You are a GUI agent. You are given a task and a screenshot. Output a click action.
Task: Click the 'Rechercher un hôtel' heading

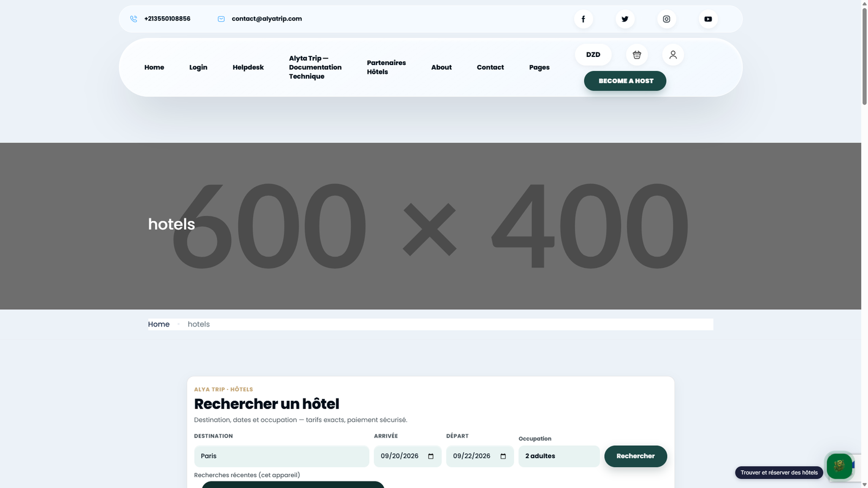[266, 404]
